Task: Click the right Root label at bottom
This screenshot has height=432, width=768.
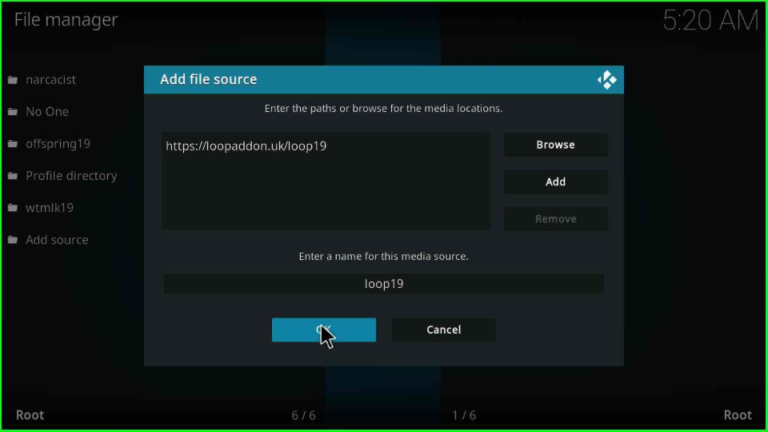Action: pos(737,415)
